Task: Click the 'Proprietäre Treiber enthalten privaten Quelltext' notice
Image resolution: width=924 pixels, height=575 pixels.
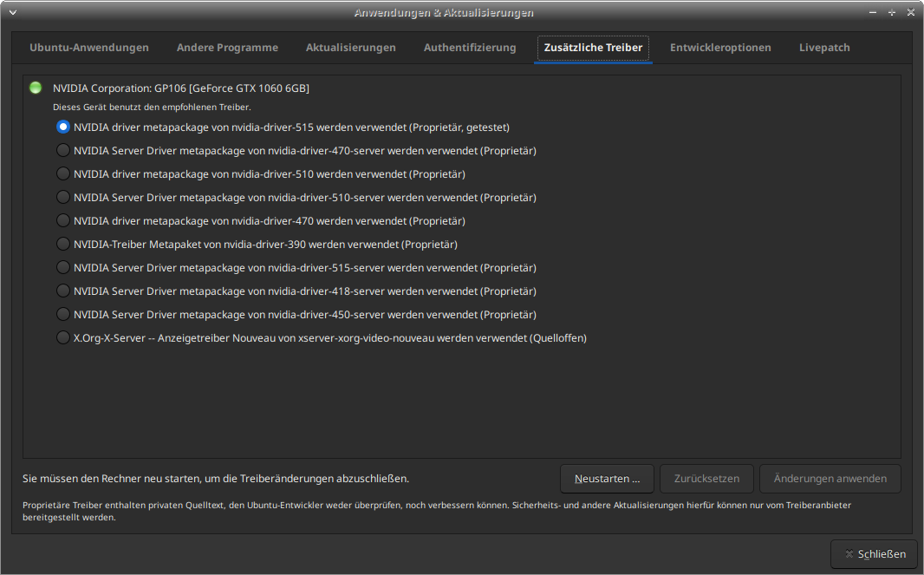Action: point(437,512)
